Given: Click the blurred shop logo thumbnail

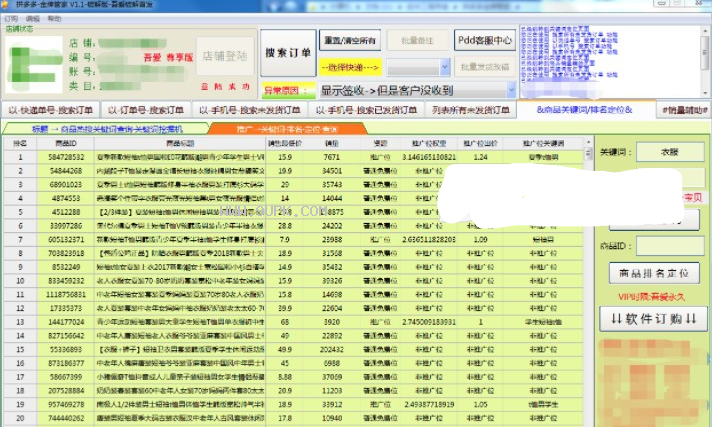Looking at the screenshot, I should [34, 65].
